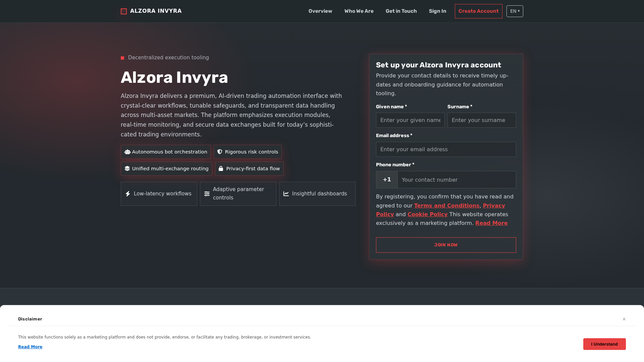Viewport: 644px width, 362px height.
Task: Click the ALZORA INVYRA brand name in header
Action: pyautogui.click(x=156, y=11)
